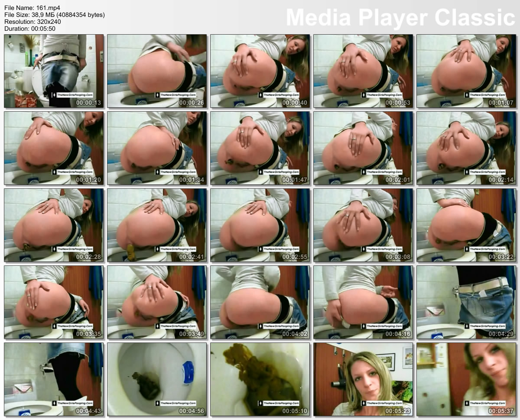Viewport: 520px width, 420px height.
Task: Click the Media Player Classic title text
Action: point(400,18)
